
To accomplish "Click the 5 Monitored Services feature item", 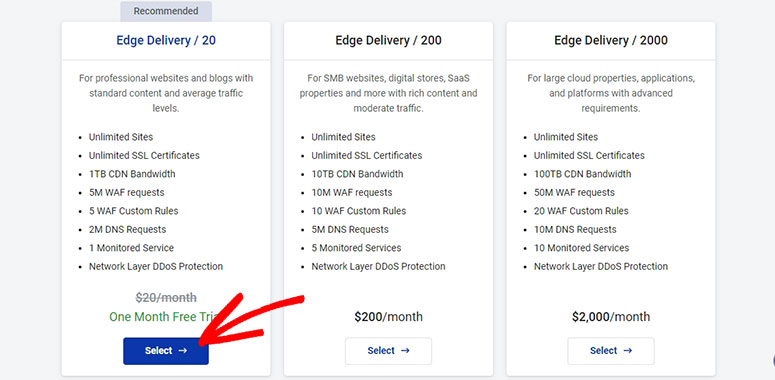I will (356, 248).
